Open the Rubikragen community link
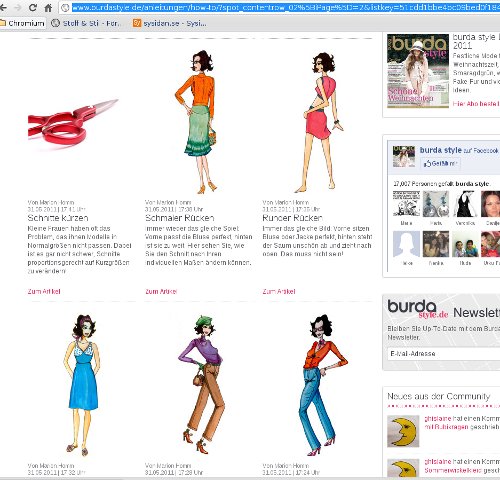The height and width of the screenshot is (480, 500). point(446,427)
